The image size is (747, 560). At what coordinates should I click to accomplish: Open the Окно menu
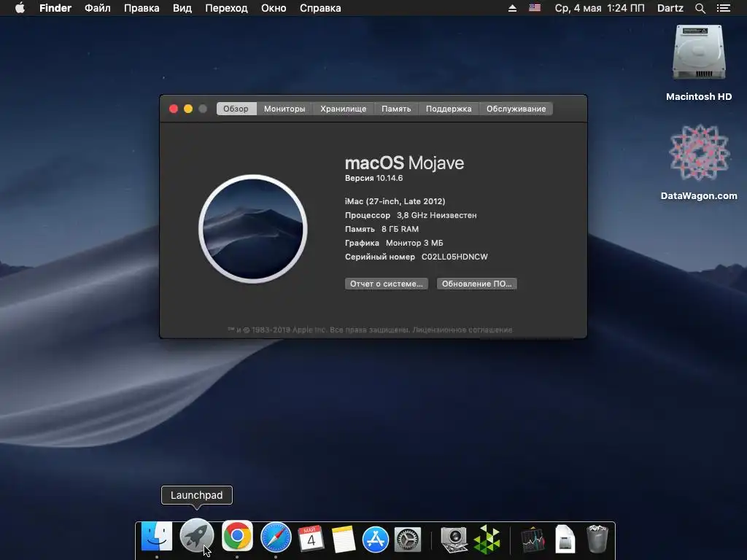(x=274, y=8)
